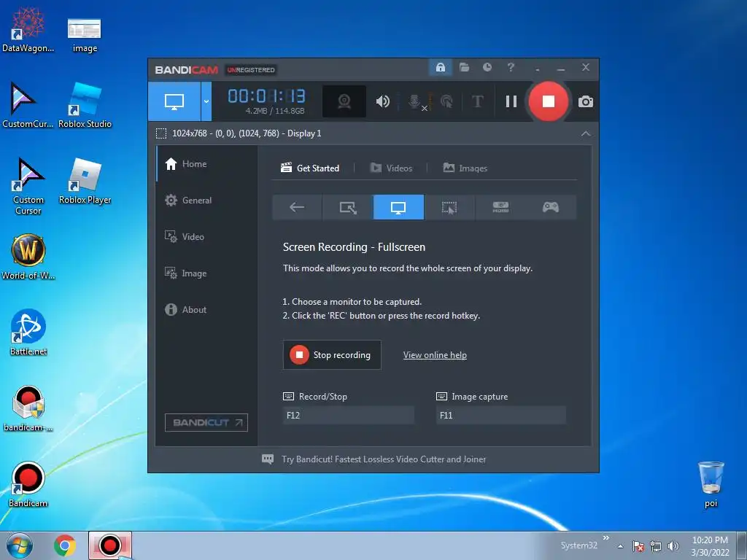The height and width of the screenshot is (560, 747).
Task: Click the back arrow mode button
Action: [297, 207]
